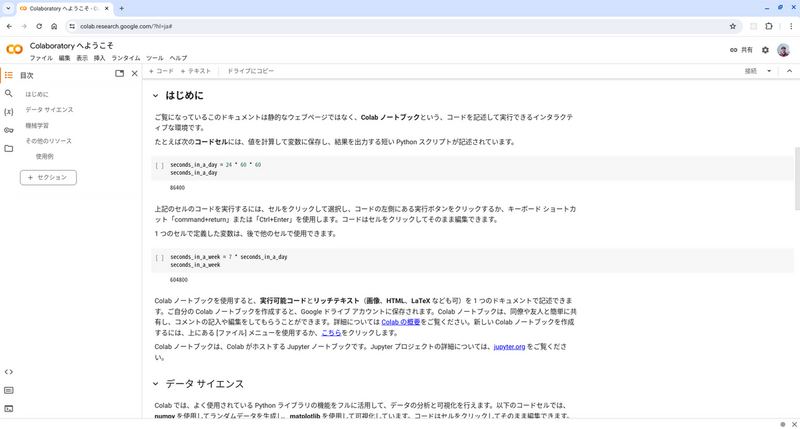Jump to その他のリソース in contents
The width and height of the screenshot is (800, 429).
tap(48, 141)
